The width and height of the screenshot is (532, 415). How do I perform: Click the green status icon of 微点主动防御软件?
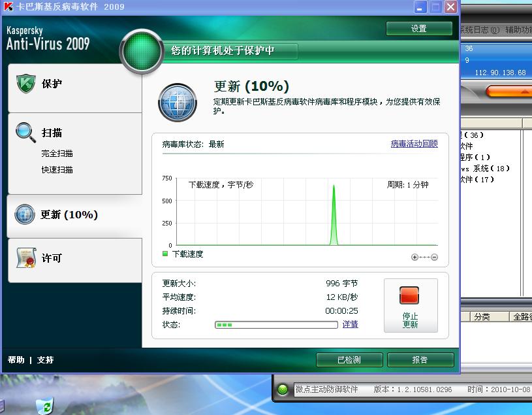click(x=283, y=390)
